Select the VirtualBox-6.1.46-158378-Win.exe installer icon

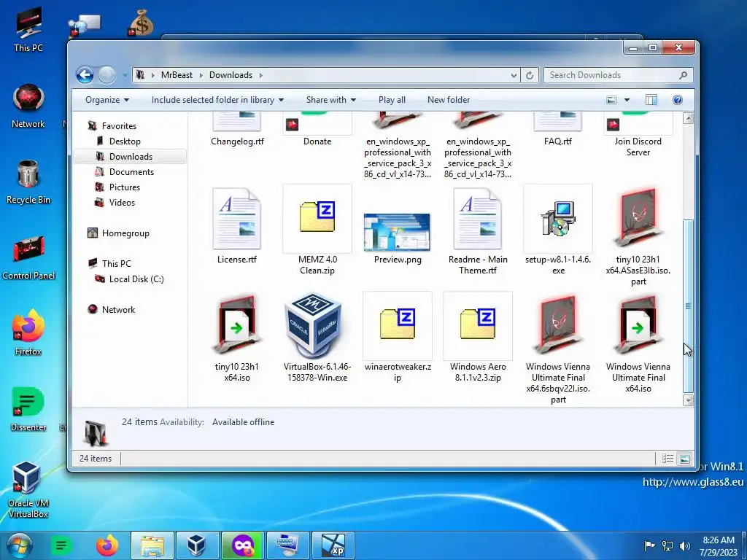pos(314,326)
